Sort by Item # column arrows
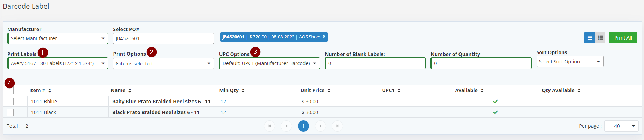 click(x=50, y=91)
